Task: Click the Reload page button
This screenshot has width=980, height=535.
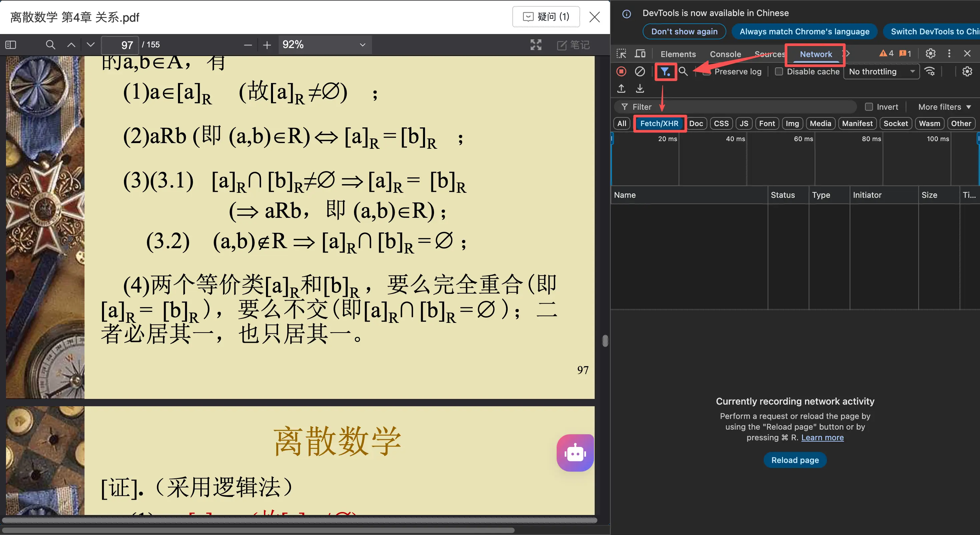Action: pos(795,460)
